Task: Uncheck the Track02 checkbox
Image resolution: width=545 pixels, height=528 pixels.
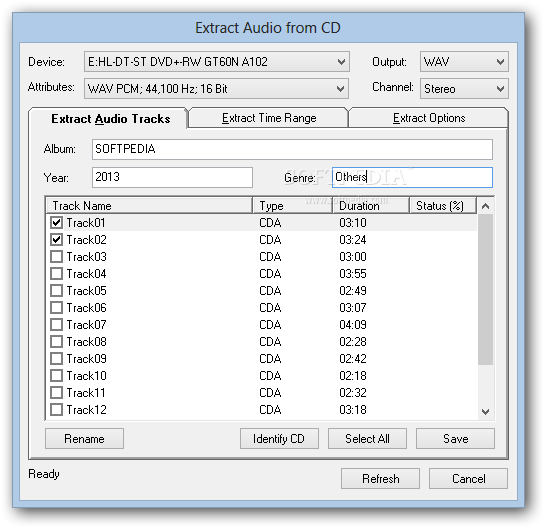Action: coord(56,239)
